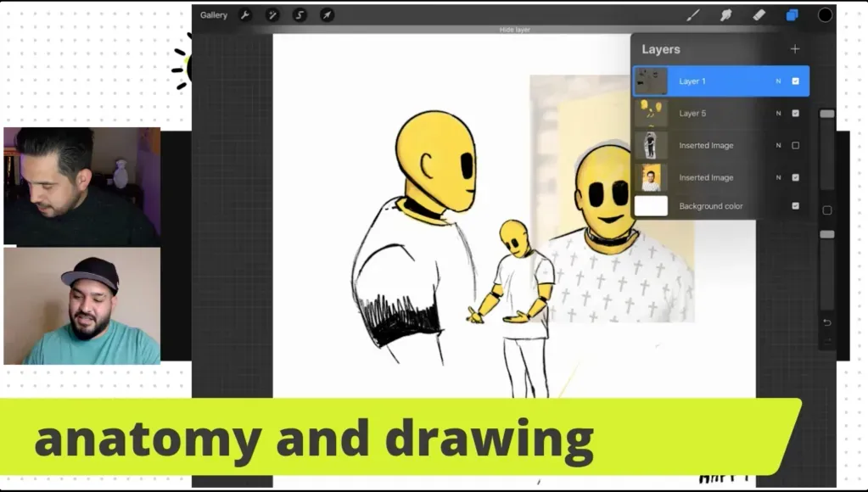868x492 pixels.
Task: Add a new layer with plus
Action: pos(795,48)
